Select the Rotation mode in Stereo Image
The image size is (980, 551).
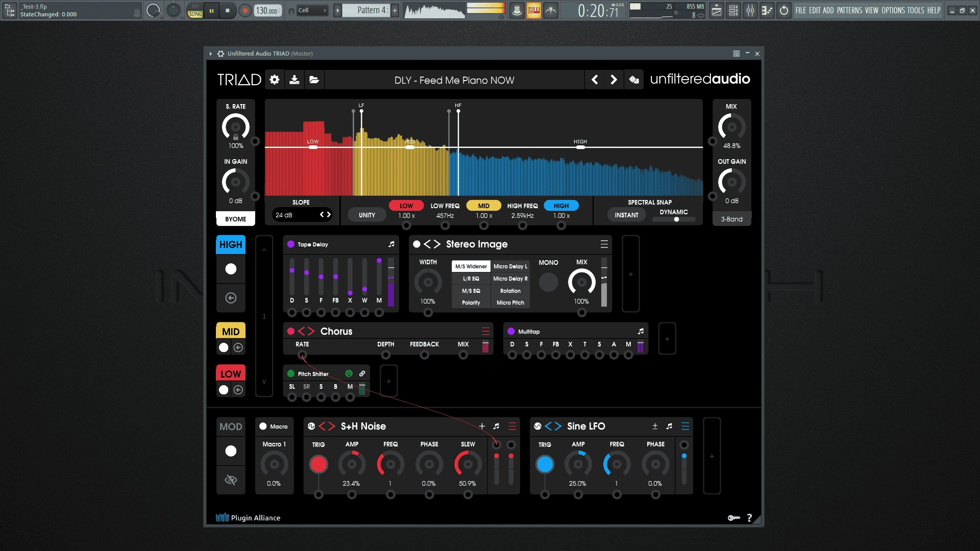510,291
